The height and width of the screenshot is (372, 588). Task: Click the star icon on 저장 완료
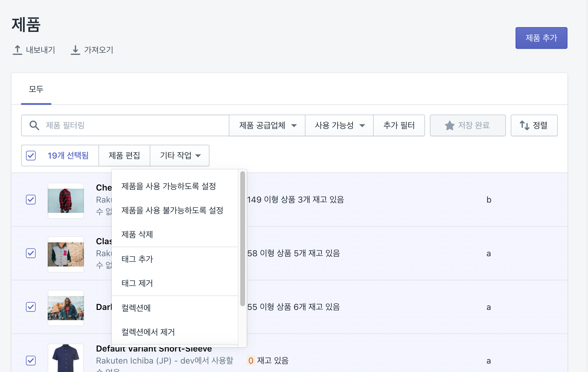[x=449, y=125]
